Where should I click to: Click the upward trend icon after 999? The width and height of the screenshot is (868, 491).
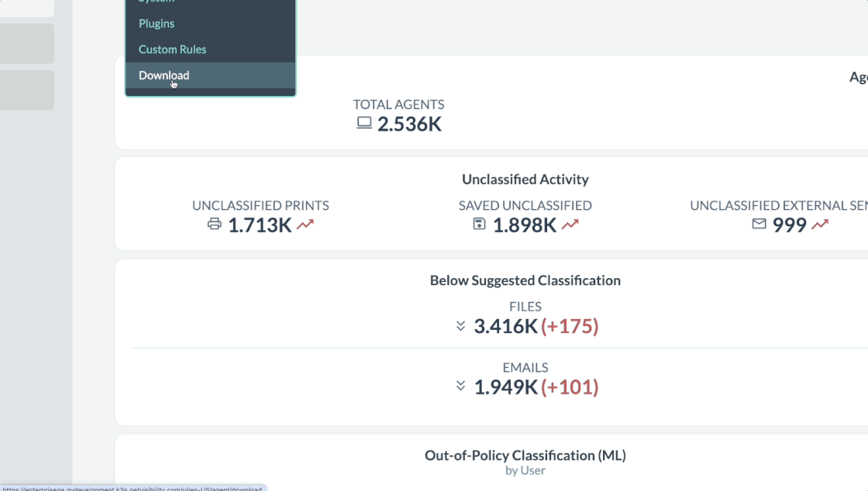click(820, 225)
